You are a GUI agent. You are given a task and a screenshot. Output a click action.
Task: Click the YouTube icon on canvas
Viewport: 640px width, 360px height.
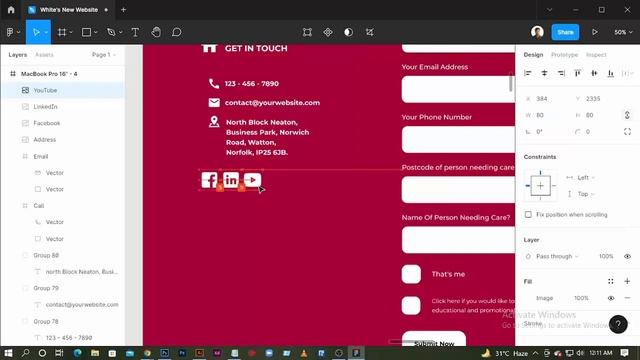[x=252, y=180]
